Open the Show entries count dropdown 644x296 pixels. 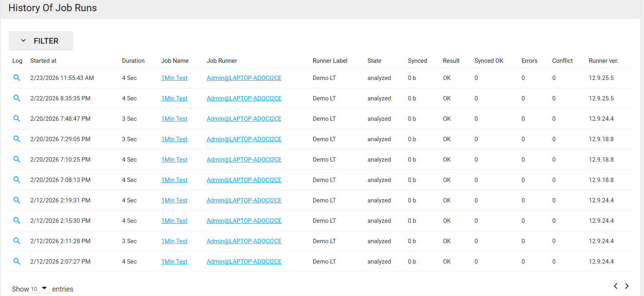click(x=40, y=289)
